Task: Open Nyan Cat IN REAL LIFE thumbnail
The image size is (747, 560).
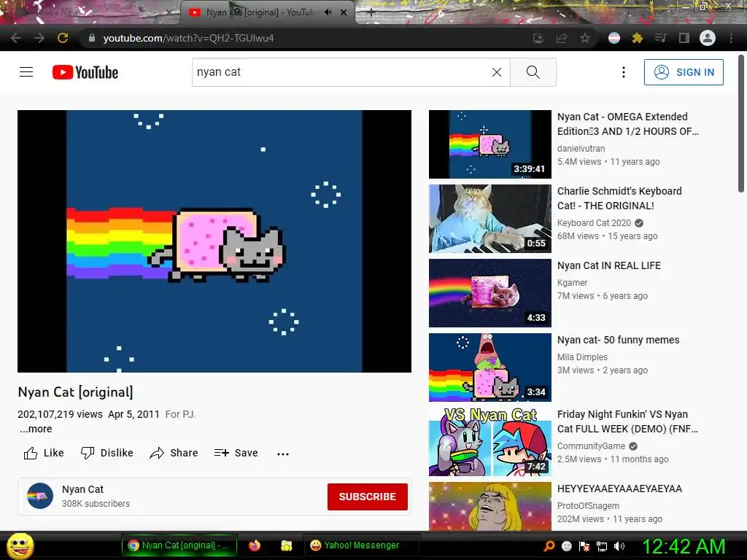Action: [x=489, y=293]
